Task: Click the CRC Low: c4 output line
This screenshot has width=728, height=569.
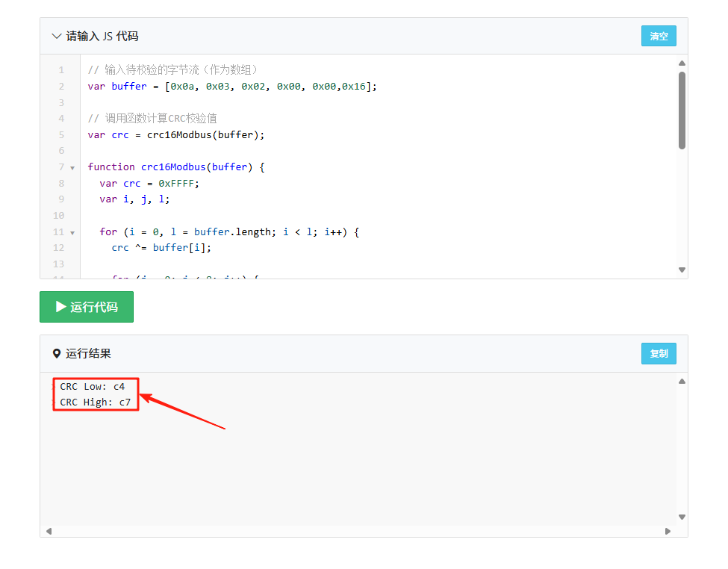Action: tap(93, 387)
